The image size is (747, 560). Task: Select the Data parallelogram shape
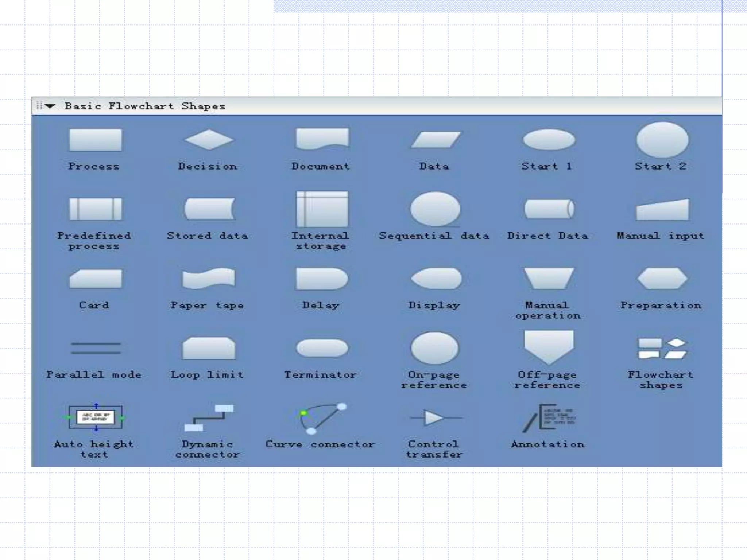[x=435, y=140]
